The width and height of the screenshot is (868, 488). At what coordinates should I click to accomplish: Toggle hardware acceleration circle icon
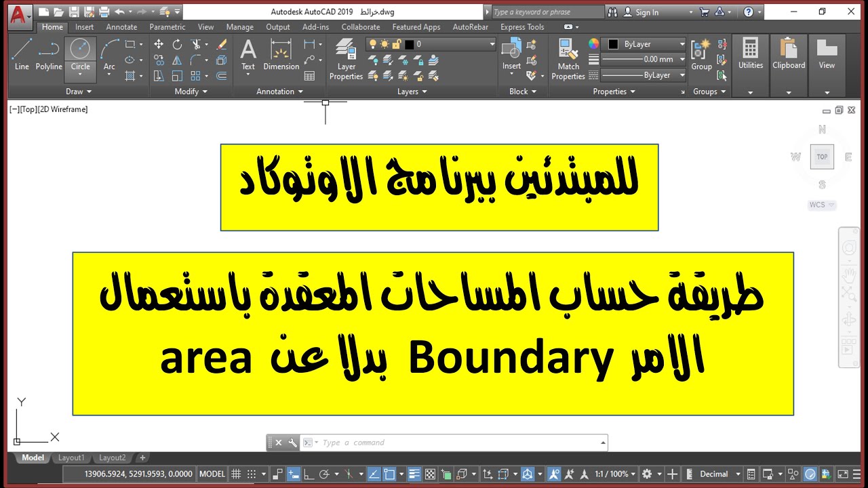(810, 474)
